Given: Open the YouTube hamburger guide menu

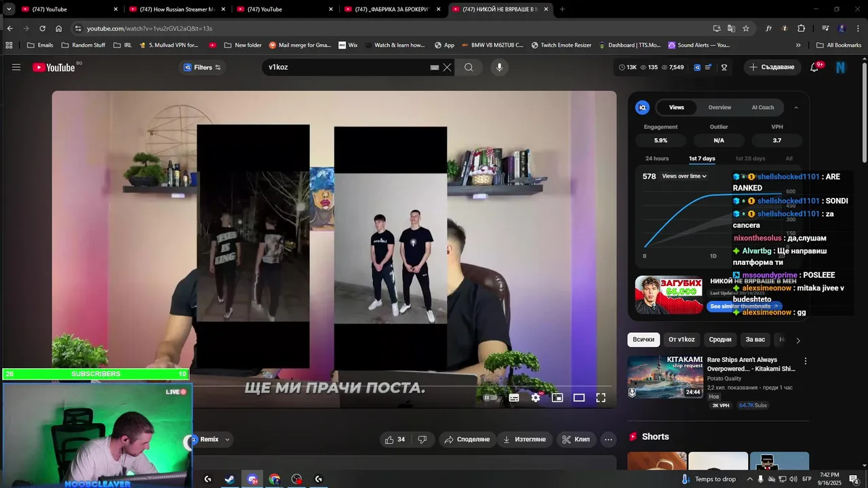Looking at the screenshot, I should click(x=16, y=67).
